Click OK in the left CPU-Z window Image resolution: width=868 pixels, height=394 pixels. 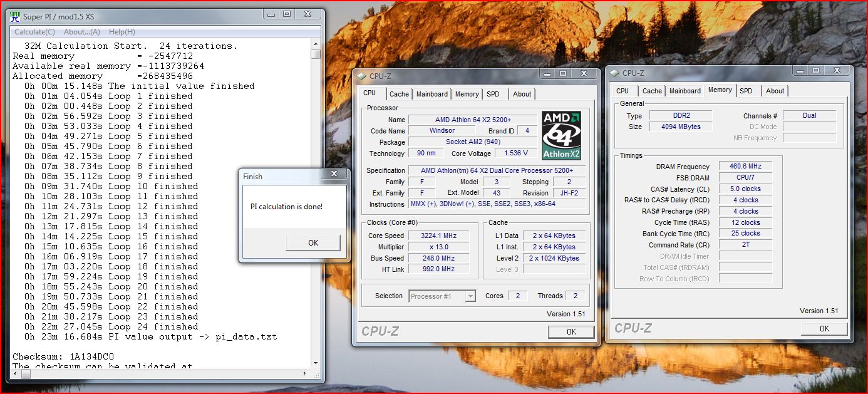pyautogui.click(x=571, y=332)
